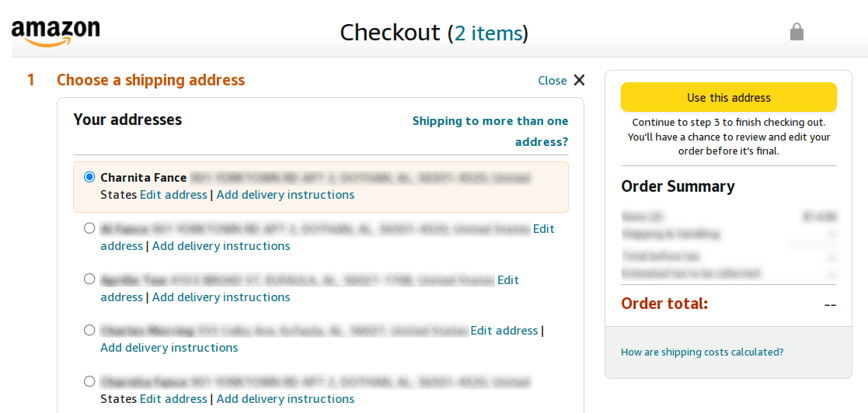Click the Amazon logo

(x=56, y=33)
